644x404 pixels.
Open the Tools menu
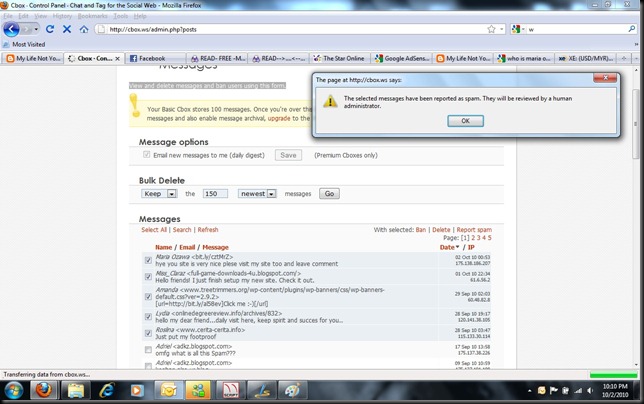121,16
